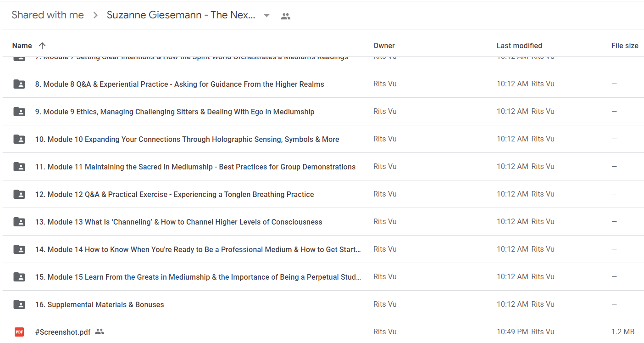Select Suzanne Giesemann folder breadcrumb title
Image resolution: width=644 pixels, height=343 pixels.
pyautogui.click(x=181, y=15)
